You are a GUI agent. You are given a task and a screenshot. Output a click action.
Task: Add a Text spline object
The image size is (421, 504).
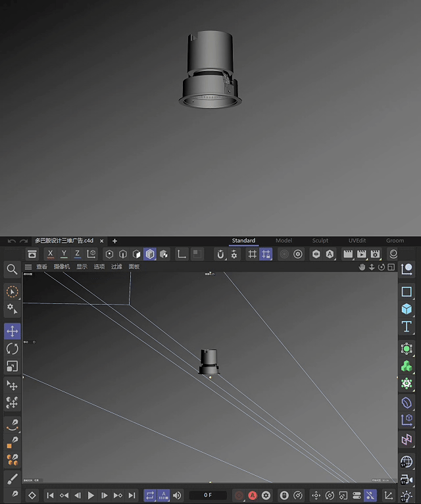pyautogui.click(x=407, y=326)
